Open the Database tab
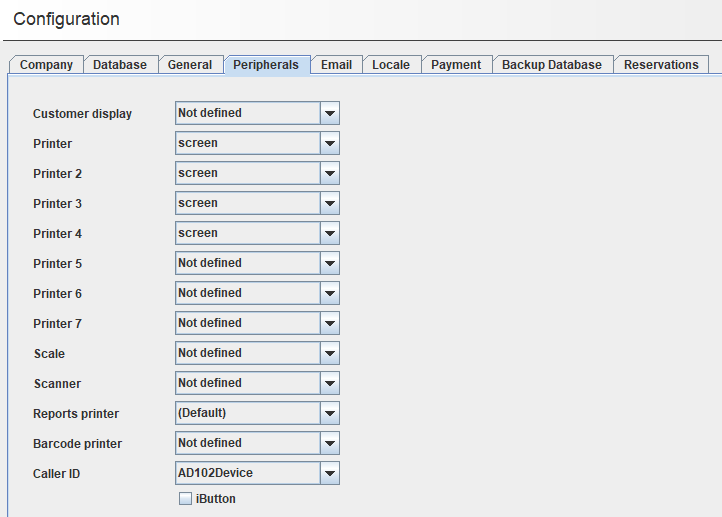This screenshot has height=517, width=722. (120, 65)
